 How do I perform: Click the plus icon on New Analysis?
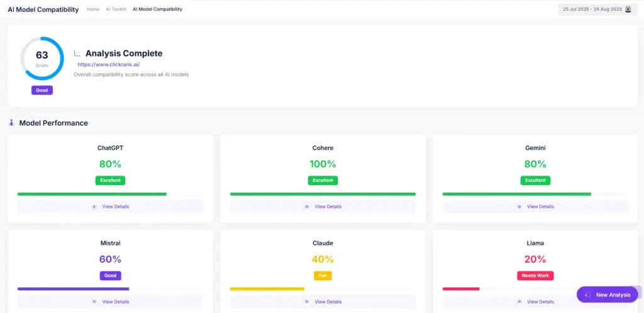(587, 295)
